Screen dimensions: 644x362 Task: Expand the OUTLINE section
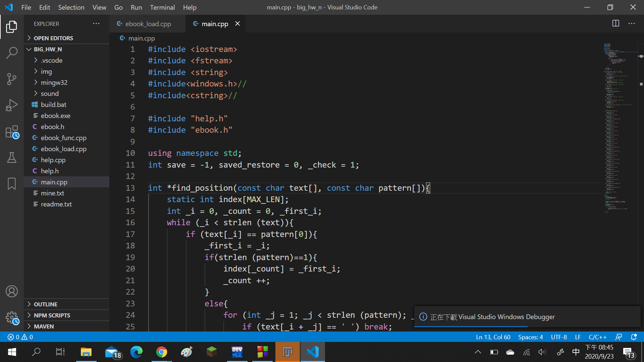46,304
